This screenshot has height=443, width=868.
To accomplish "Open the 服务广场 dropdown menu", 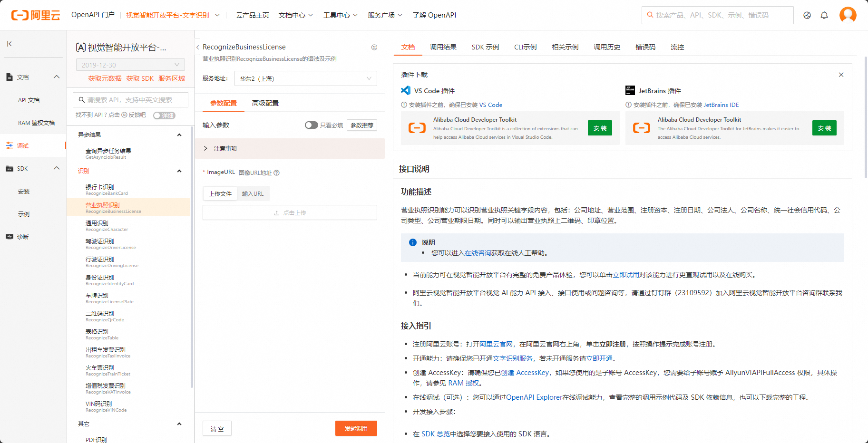I will point(385,15).
